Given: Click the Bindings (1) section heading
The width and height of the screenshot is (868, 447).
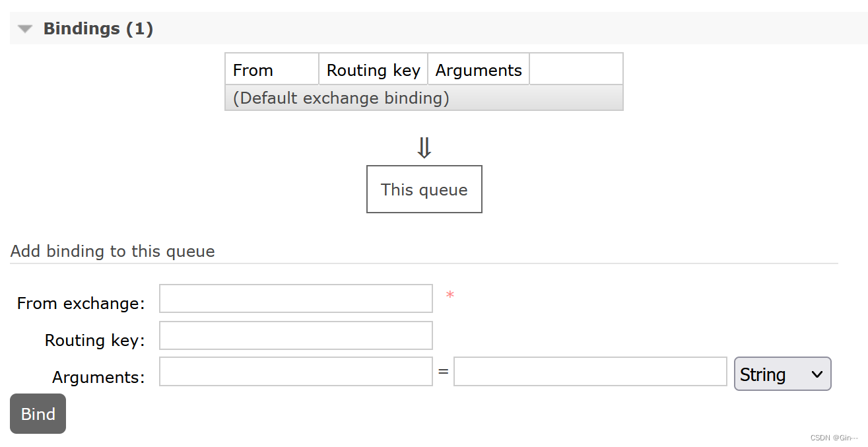Looking at the screenshot, I should tap(98, 29).
